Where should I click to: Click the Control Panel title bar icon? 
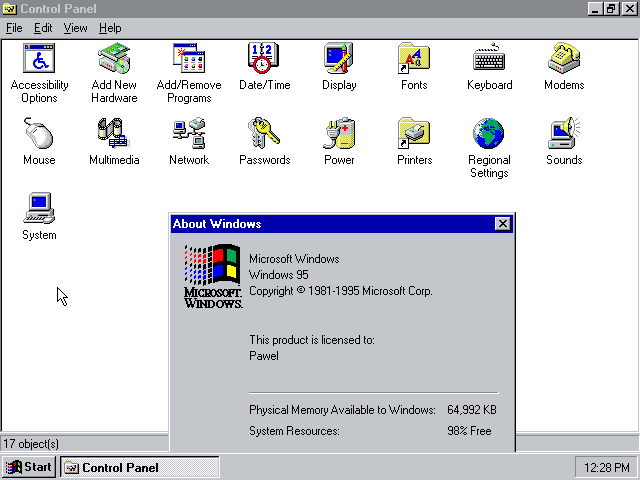9,9
